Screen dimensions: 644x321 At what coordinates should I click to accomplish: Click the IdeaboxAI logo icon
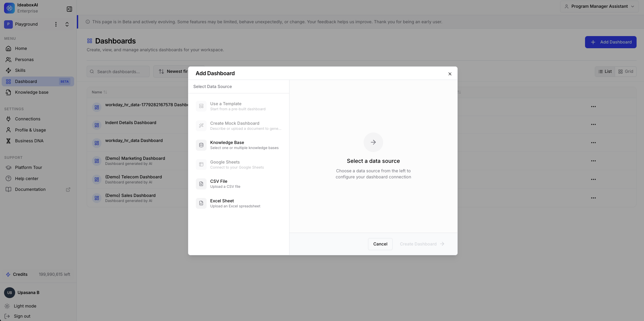[x=9, y=8]
